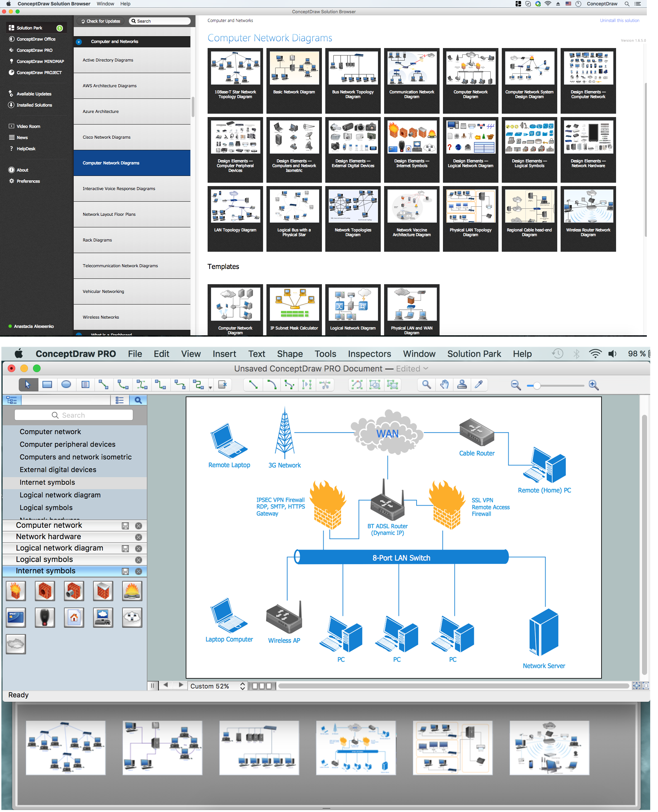658x812 pixels.
Task: Select the Ellipse shape tool
Action: coord(66,385)
